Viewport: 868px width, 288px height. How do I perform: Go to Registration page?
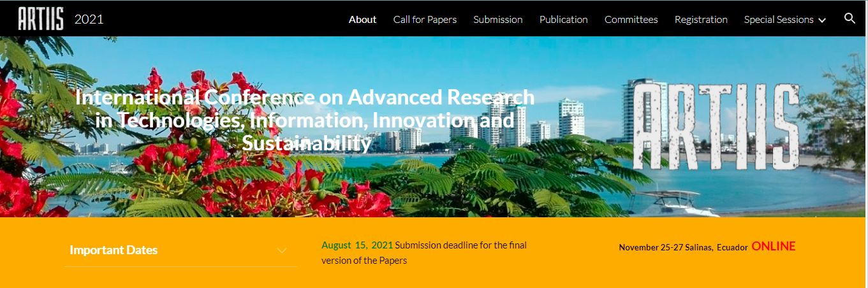coord(701,20)
